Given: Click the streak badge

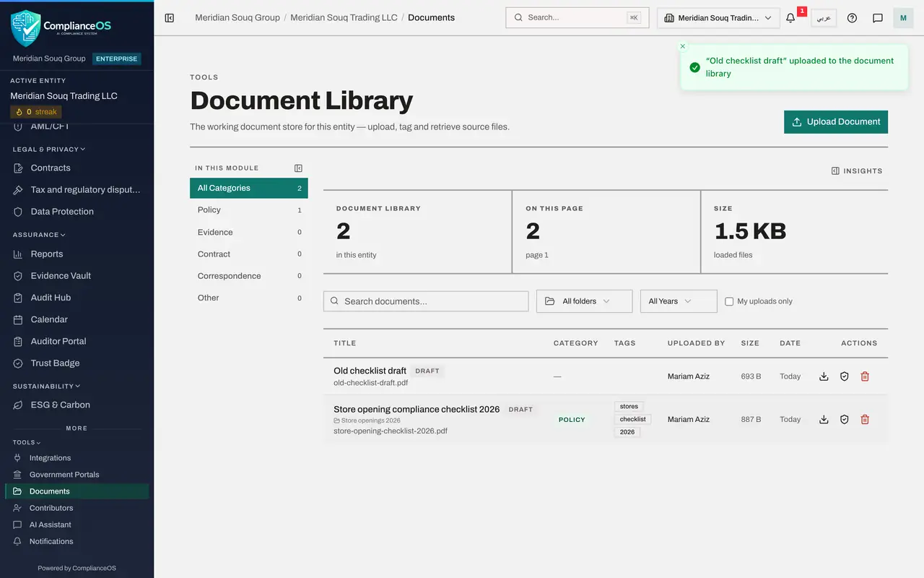Looking at the screenshot, I should click(x=36, y=112).
